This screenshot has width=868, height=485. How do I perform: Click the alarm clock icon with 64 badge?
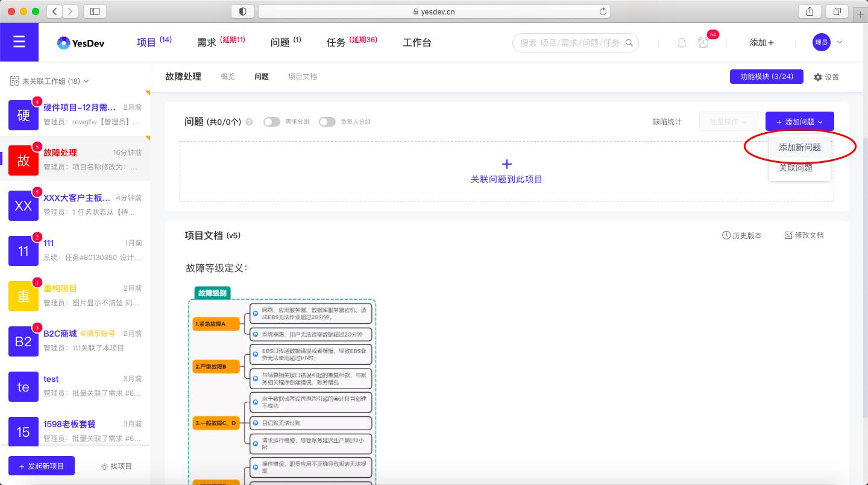coord(704,43)
